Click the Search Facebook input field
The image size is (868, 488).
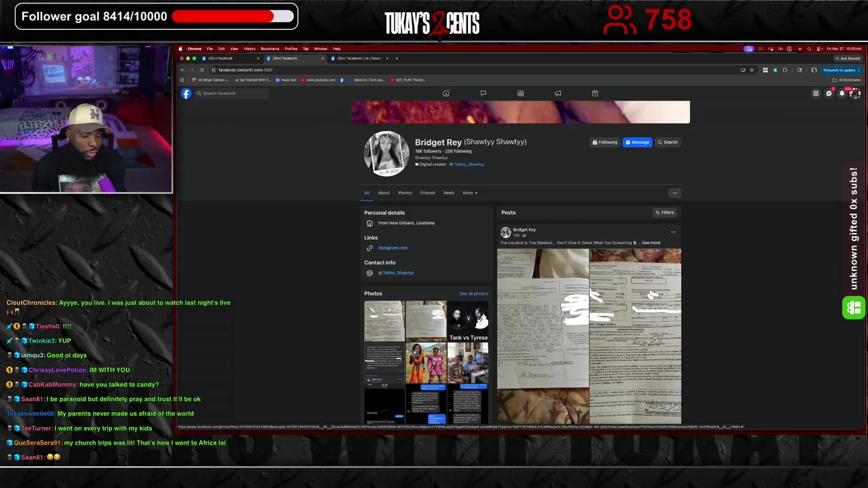pos(231,94)
